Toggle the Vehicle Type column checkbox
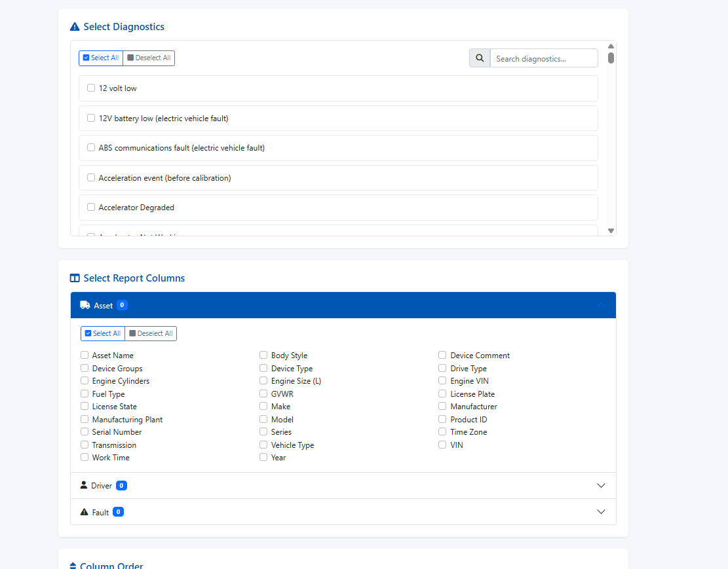The height and width of the screenshot is (569, 728). (263, 445)
